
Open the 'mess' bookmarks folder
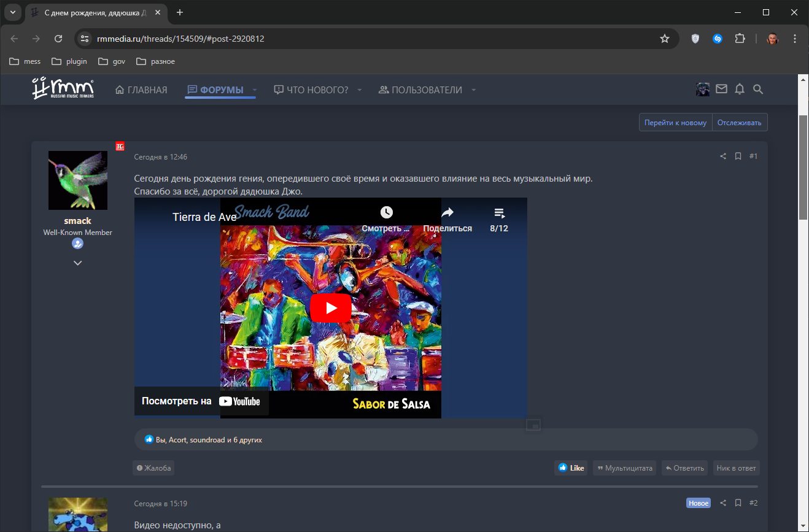pyautogui.click(x=25, y=61)
